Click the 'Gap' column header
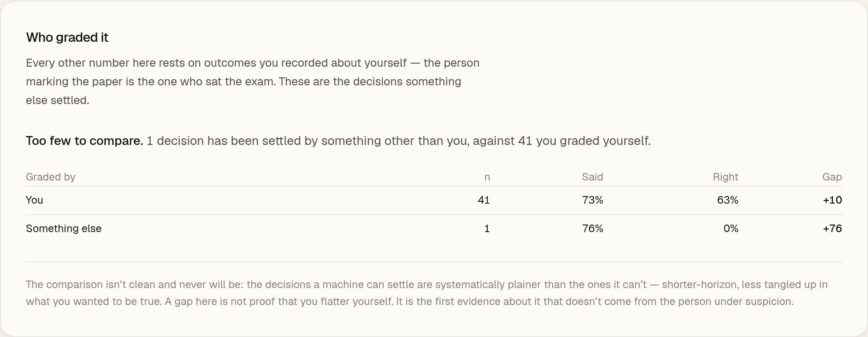Screen dimensions: 868x337 pos(832,177)
